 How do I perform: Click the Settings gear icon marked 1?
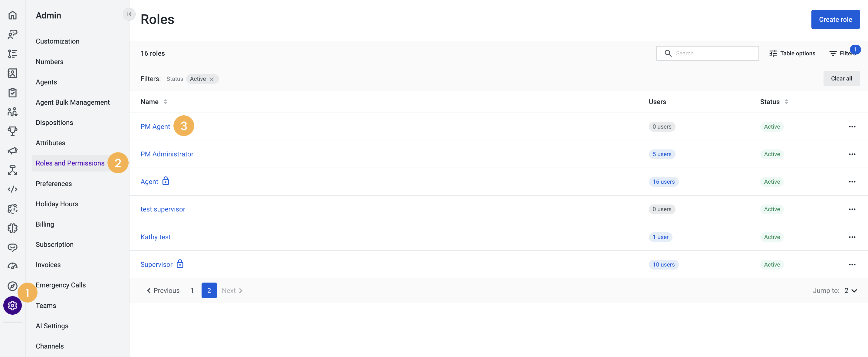pos(12,306)
